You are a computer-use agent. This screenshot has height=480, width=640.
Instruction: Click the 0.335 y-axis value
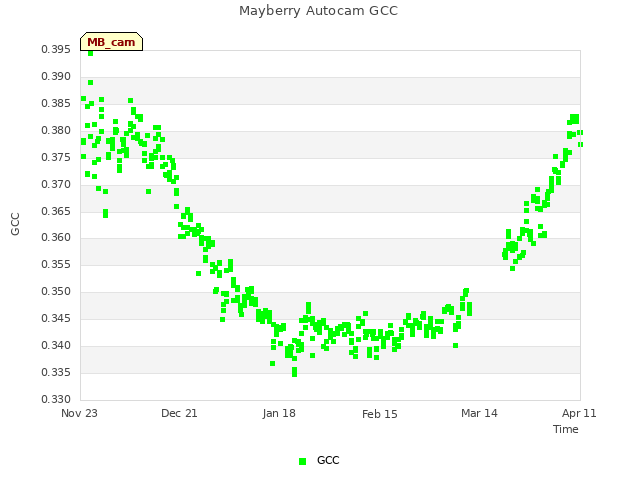pyautogui.click(x=56, y=372)
